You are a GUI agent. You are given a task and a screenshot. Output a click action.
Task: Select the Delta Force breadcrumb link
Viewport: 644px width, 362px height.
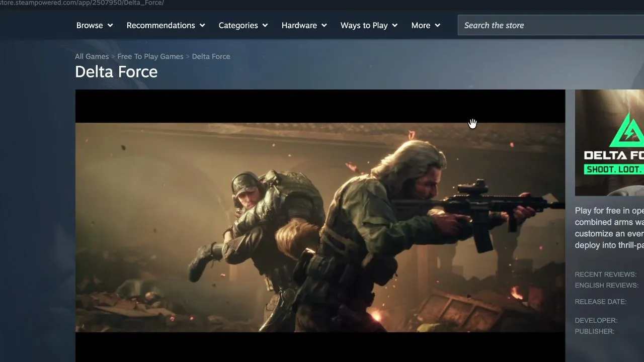211,56
